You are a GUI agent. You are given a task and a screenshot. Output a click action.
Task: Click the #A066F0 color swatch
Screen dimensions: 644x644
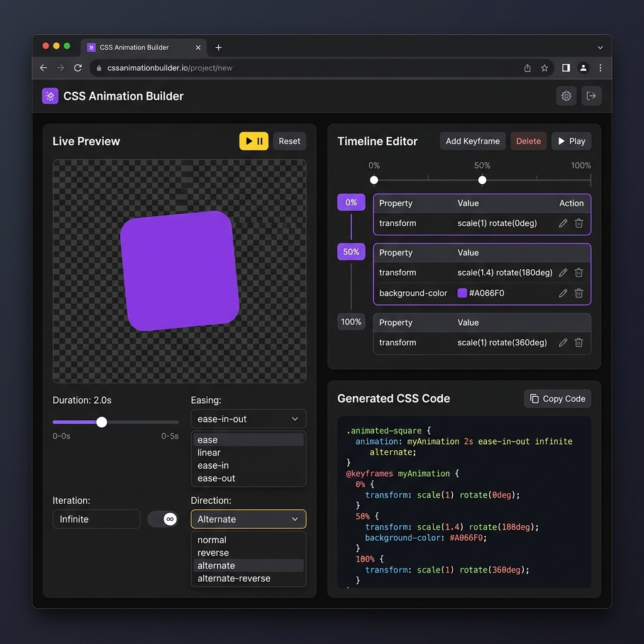462,293
